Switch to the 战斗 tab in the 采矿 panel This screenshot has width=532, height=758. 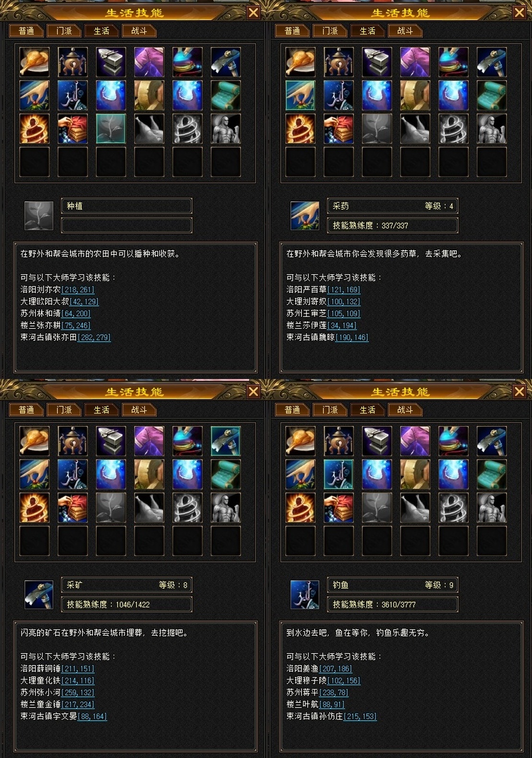pos(139,410)
